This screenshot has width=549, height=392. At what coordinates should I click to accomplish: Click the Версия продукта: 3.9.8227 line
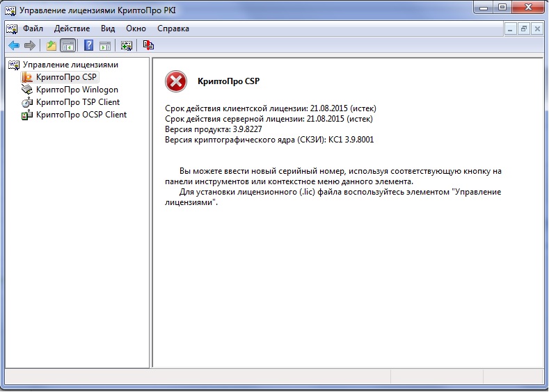[x=213, y=129]
